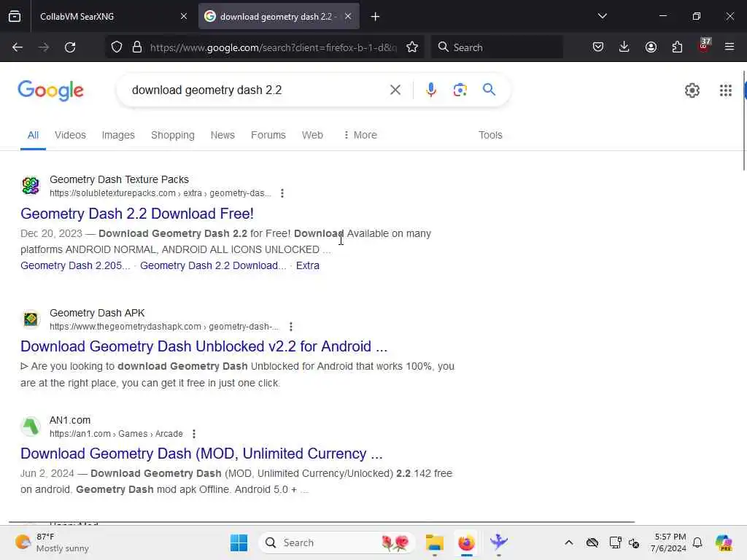
Task: Click the Geometry Dash Texture Packs favicon
Action: (x=31, y=186)
